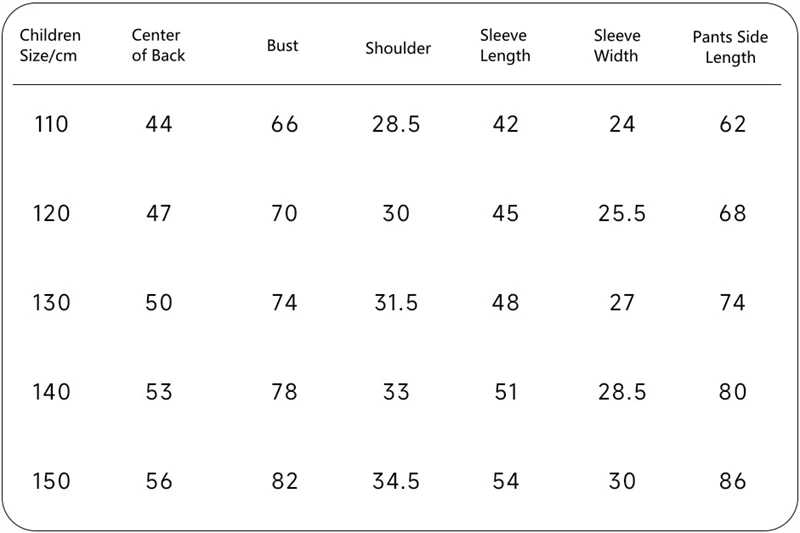
Task: Click the Shoulder column header
Action: pyautogui.click(x=398, y=48)
